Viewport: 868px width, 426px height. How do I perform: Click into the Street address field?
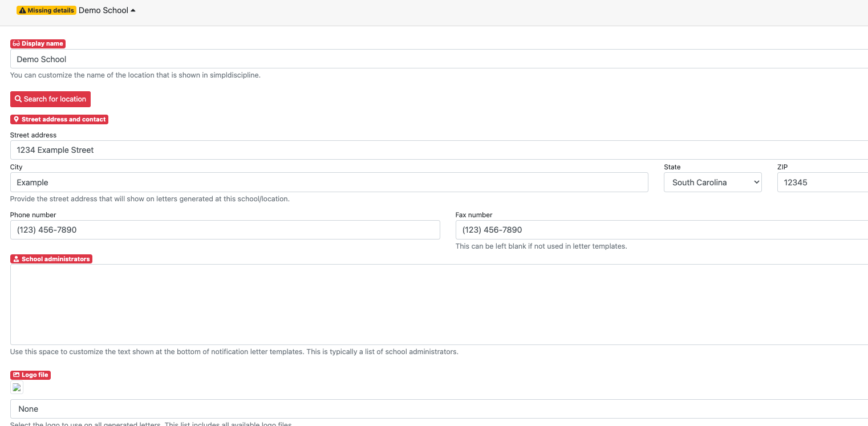(x=439, y=150)
